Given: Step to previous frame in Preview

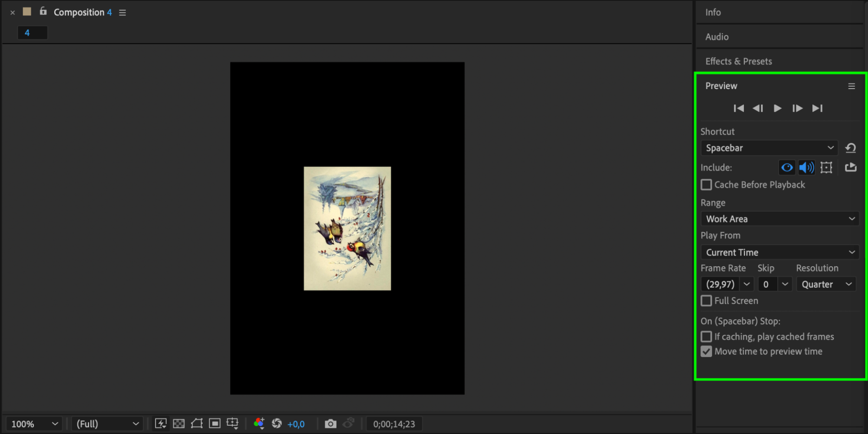Looking at the screenshot, I should (x=758, y=108).
